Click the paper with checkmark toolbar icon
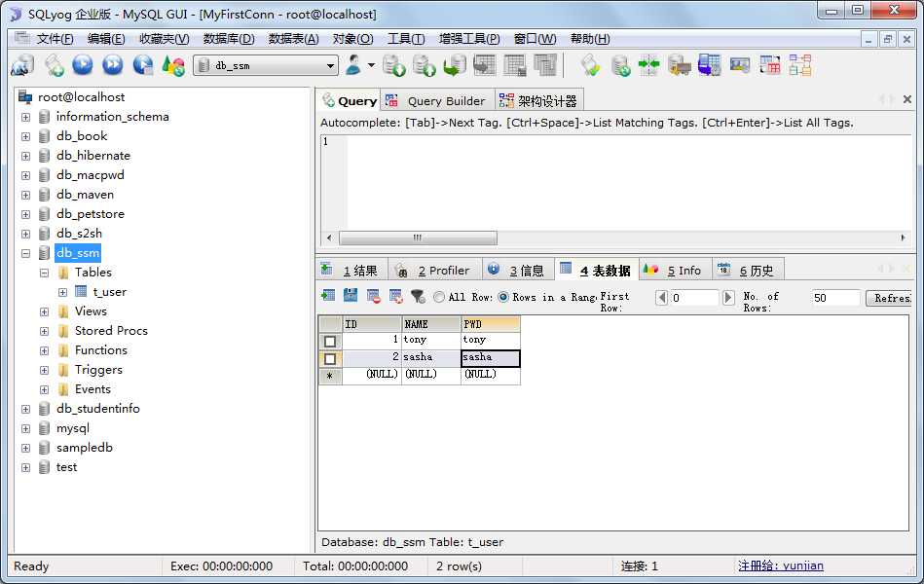924x584 pixels. tap(590, 65)
